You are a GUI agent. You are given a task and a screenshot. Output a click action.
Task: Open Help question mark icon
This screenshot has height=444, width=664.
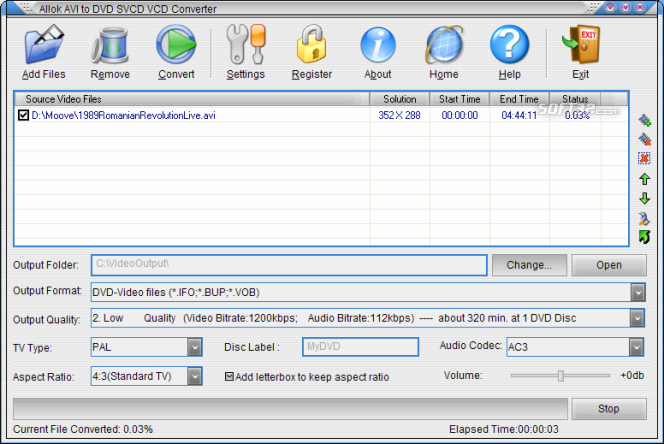click(x=509, y=44)
